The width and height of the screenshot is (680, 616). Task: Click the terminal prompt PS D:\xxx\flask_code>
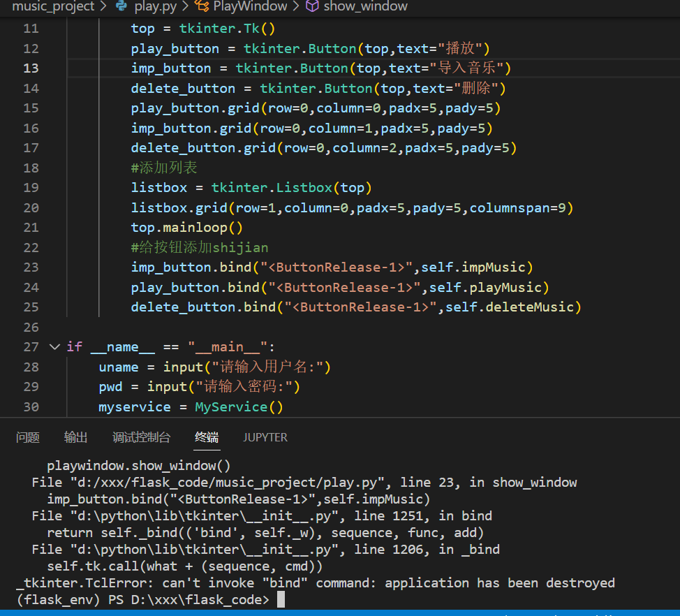(x=189, y=599)
